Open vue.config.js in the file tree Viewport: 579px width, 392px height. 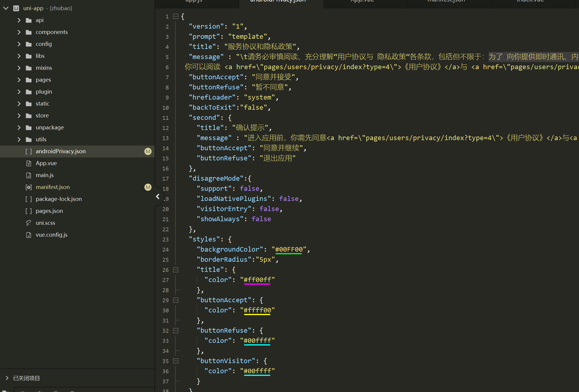click(x=52, y=235)
